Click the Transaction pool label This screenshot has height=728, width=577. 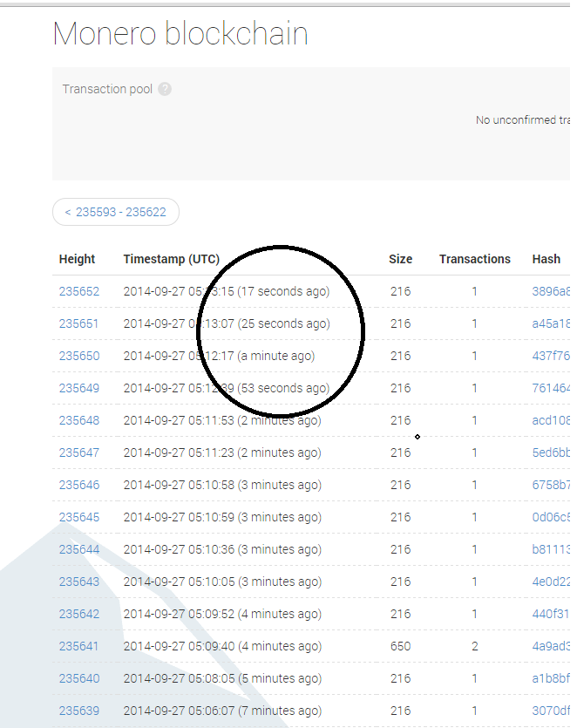[x=107, y=89]
